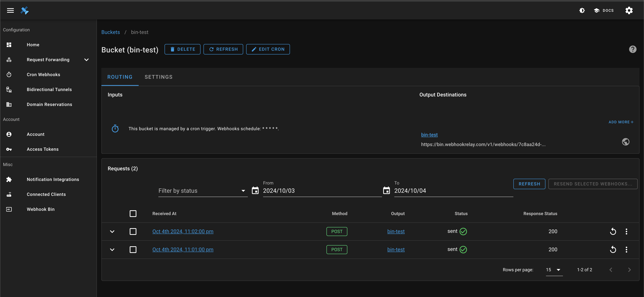The height and width of the screenshot is (297, 644).
Task: Click the globe icon on the bin-test output
Action: (x=626, y=142)
